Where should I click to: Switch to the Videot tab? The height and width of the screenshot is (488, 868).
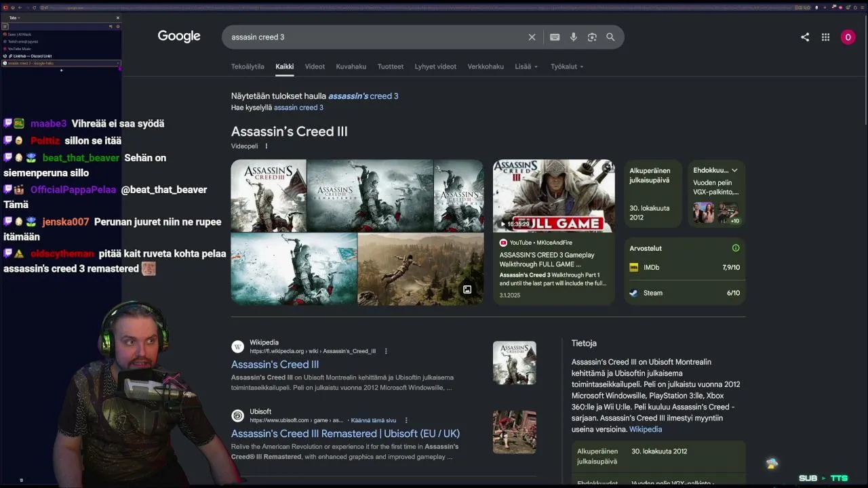click(315, 66)
